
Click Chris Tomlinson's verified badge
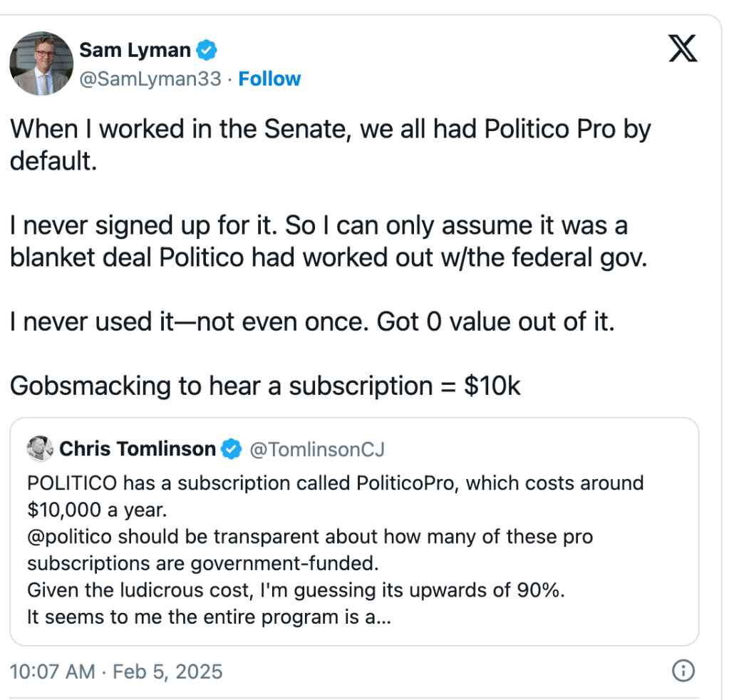point(231,449)
